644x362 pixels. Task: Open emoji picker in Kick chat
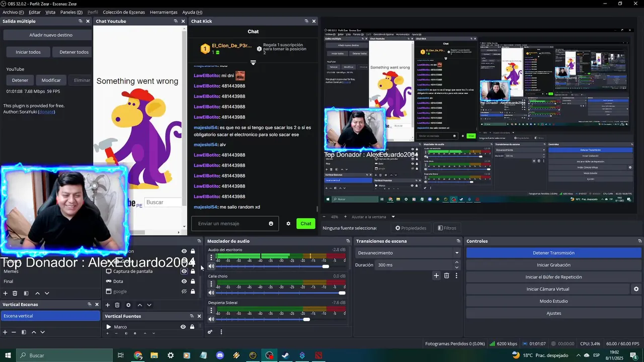click(271, 224)
